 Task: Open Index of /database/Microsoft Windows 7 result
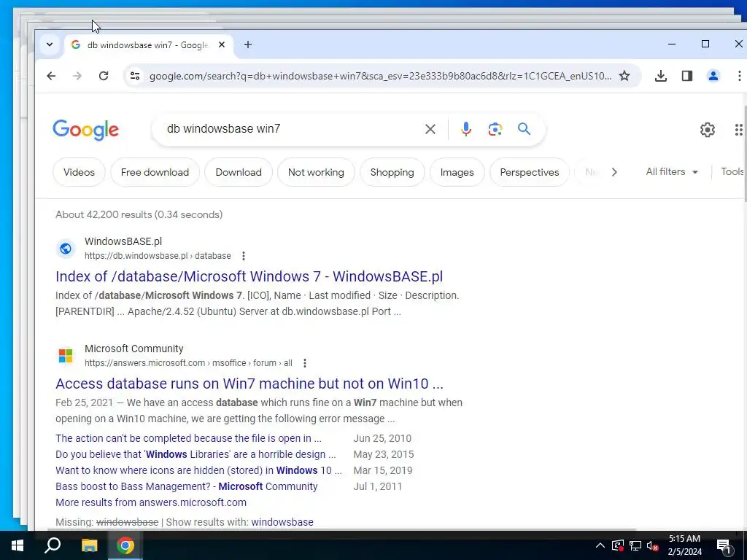click(249, 276)
